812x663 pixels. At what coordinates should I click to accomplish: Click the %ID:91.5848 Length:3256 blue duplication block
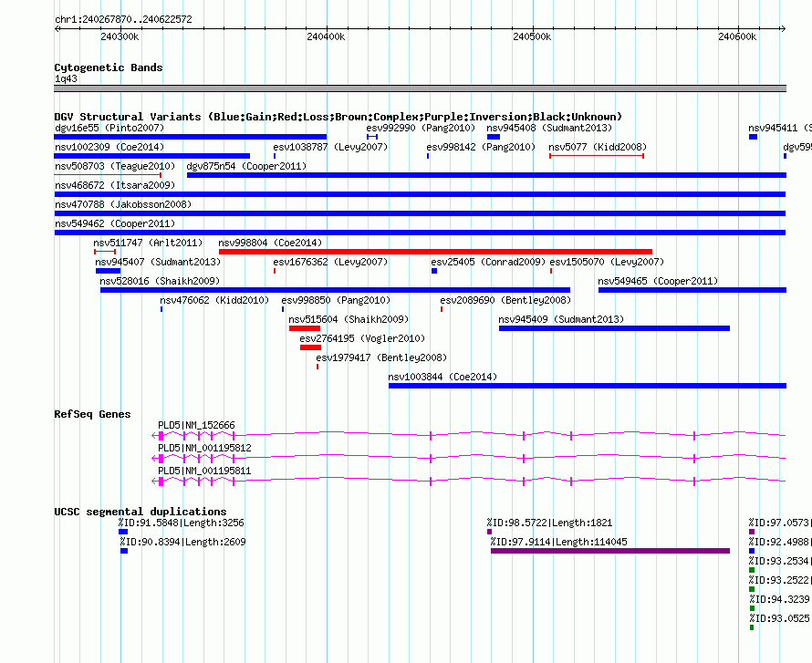click(123, 532)
